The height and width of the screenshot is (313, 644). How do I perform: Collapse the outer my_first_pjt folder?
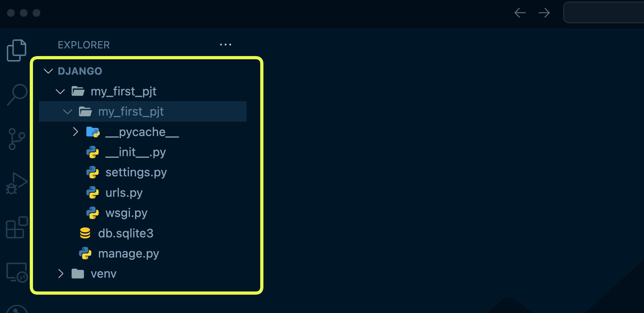[60, 91]
